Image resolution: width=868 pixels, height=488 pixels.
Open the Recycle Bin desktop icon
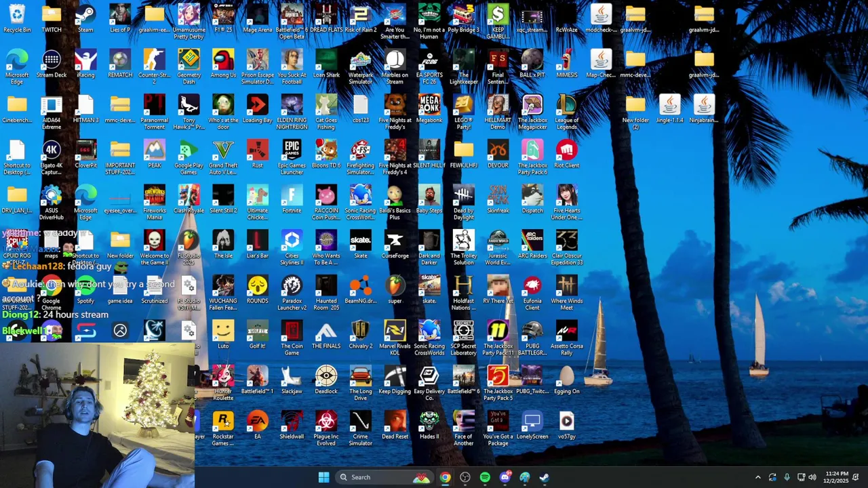[17, 19]
